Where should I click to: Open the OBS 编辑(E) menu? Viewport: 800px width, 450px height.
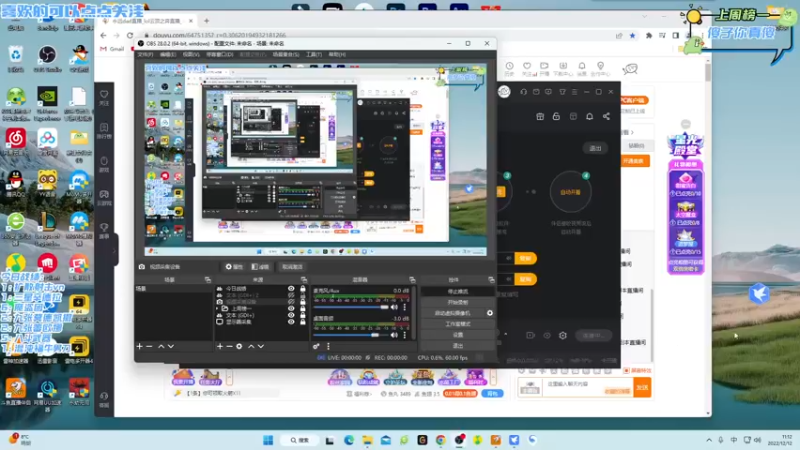coord(168,54)
